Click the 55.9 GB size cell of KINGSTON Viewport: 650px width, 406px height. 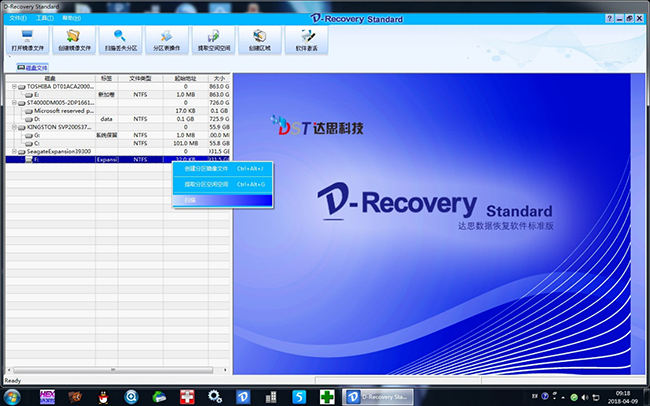[219, 127]
